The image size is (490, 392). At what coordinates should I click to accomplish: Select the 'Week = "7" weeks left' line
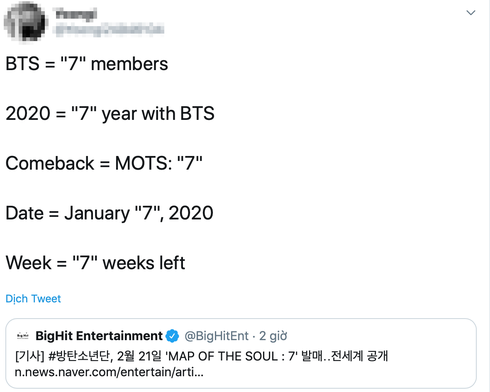click(95, 263)
